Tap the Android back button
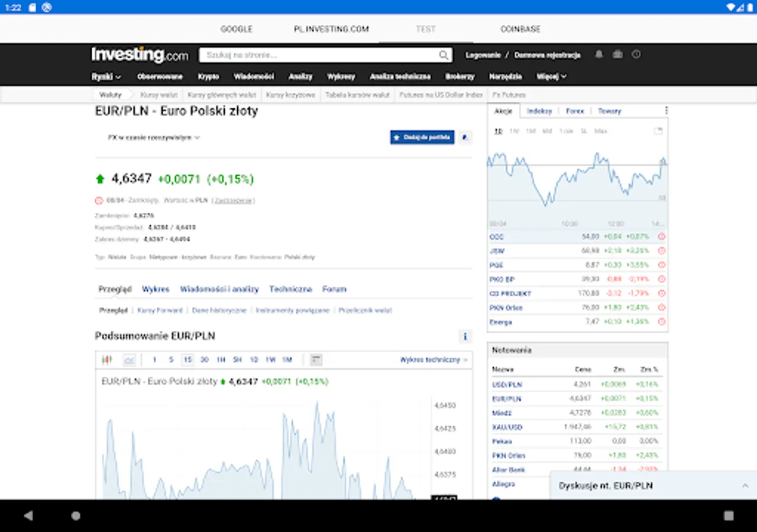Screen dimensions: 757x532 [x=28, y=515]
